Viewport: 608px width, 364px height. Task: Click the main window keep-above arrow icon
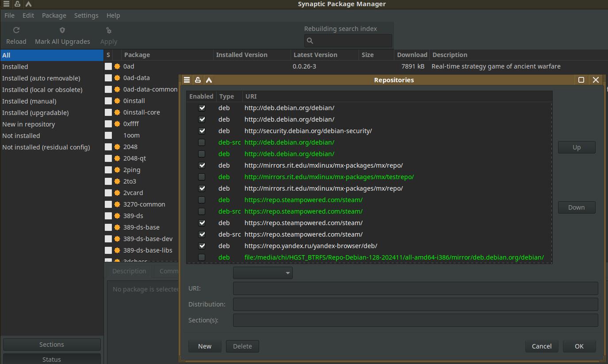(x=28, y=4)
